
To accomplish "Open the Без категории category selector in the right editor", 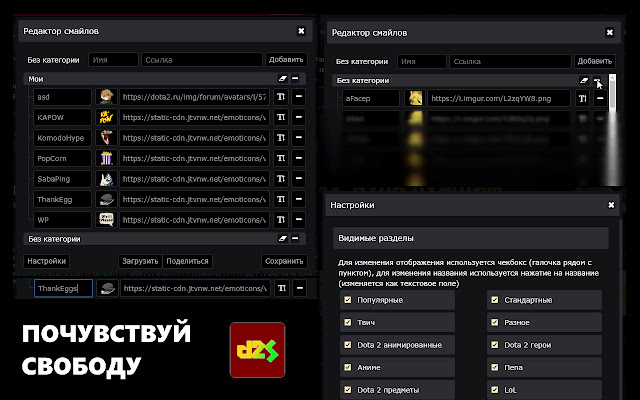I will 362,62.
